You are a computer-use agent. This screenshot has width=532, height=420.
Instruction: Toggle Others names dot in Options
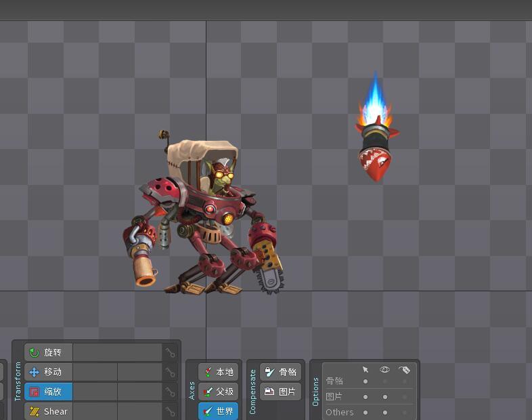tap(405, 413)
